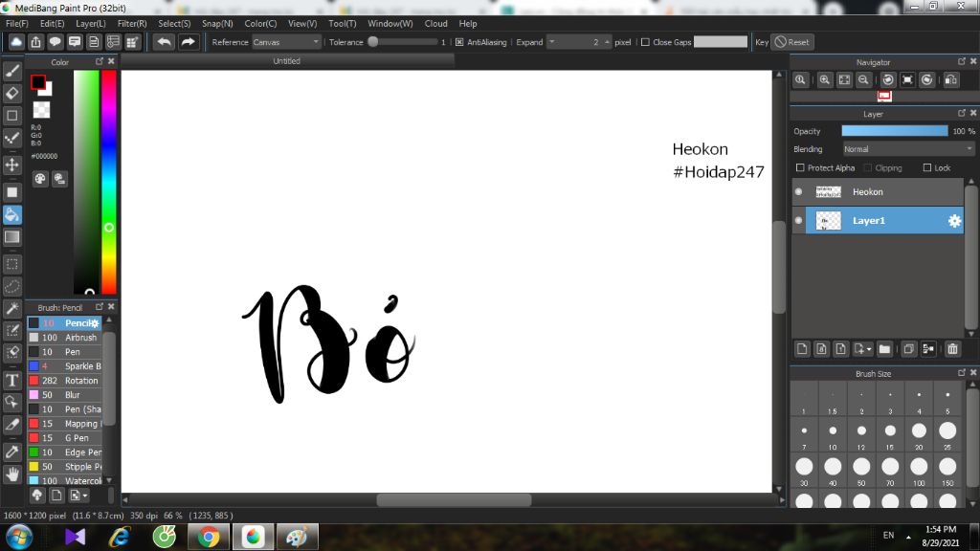The width and height of the screenshot is (980, 551).
Task: Delete layer with trash icon
Action: 952,349
